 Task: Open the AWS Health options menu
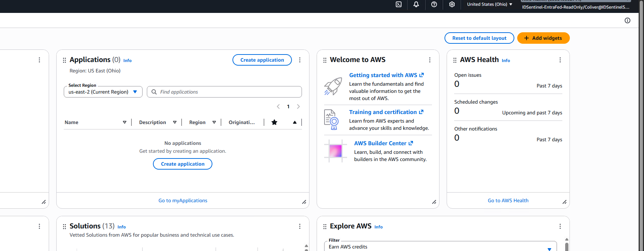pyautogui.click(x=560, y=60)
